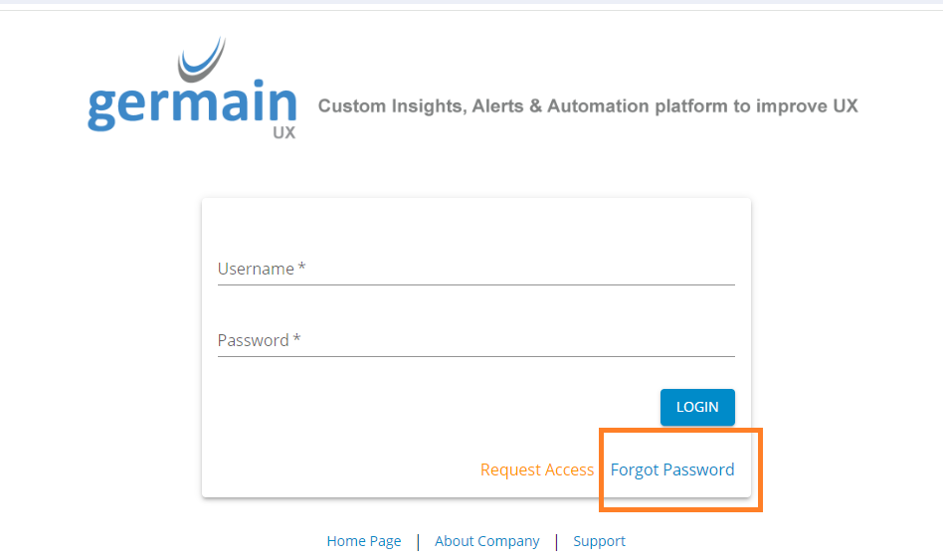The image size is (943, 560).
Task: Click the Password label text
Action: [x=253, y=340]
